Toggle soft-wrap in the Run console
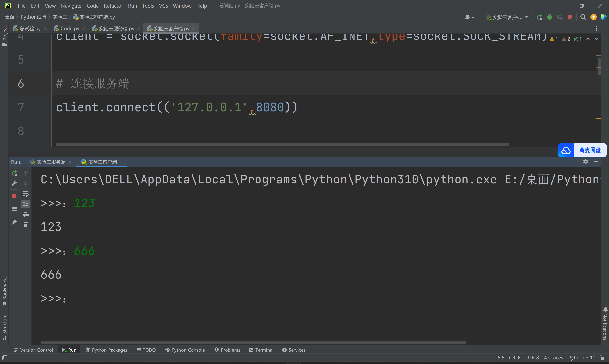This screenshot has height=364, width=609. (x=26, y=194)
